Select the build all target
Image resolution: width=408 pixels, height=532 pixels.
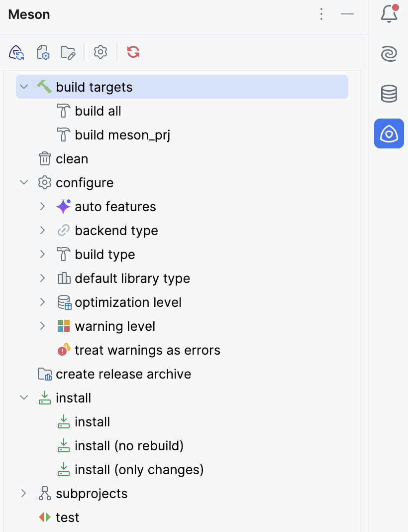coord(98,111)
